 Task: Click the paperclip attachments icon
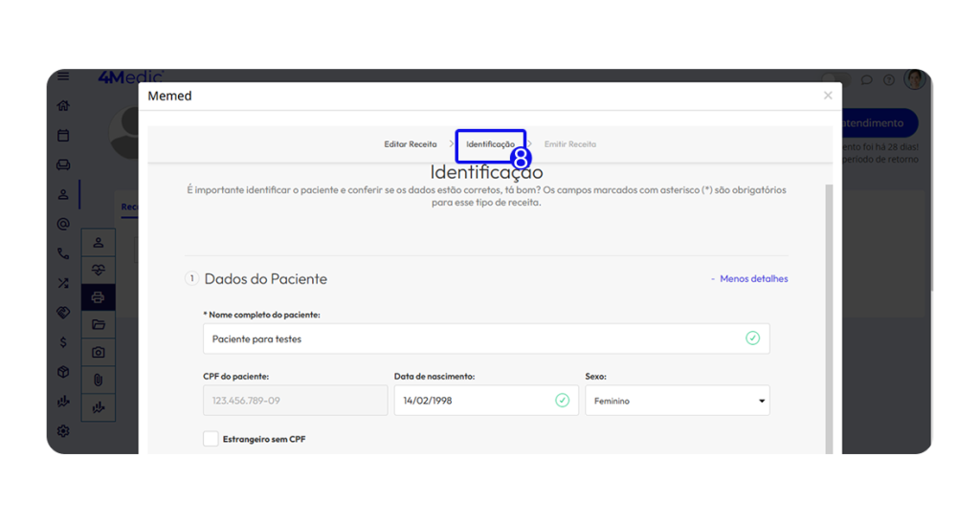click(98, 380)
